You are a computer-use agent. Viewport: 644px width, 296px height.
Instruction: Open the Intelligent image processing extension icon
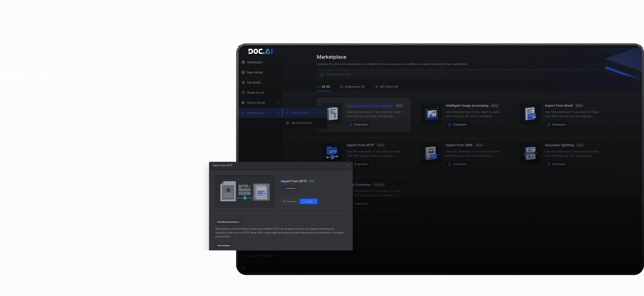tap(431, 114)
